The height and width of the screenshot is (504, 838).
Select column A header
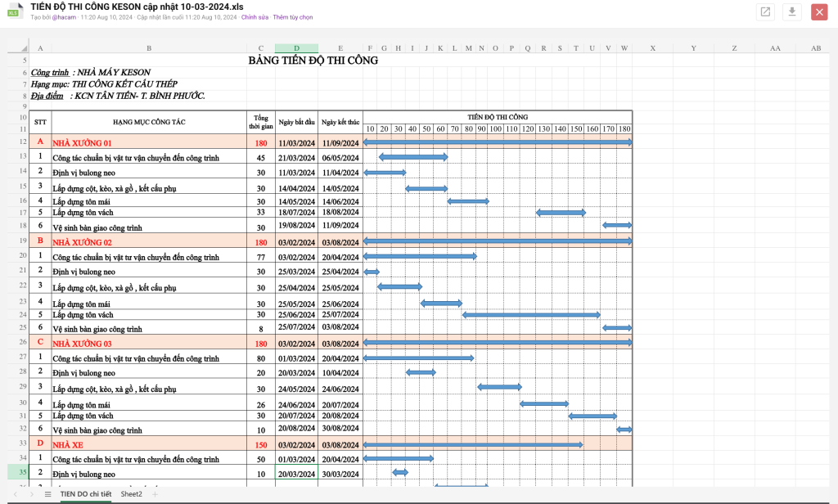point(40,48)
